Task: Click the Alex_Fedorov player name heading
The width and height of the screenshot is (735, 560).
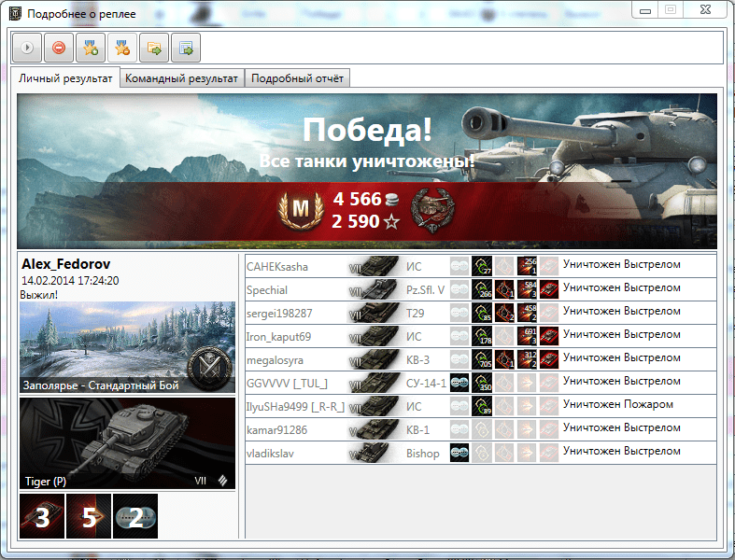Action: (x=66, y=264)
